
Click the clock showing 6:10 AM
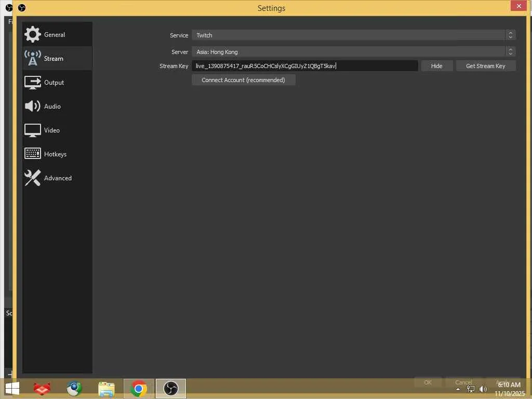point(509,385)
